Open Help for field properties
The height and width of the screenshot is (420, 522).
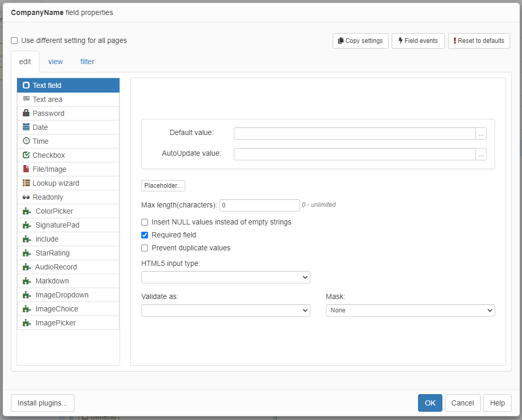[x=497, y=403]
